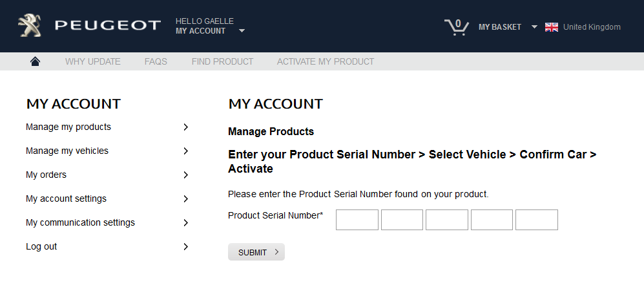The image size is (644, 289).
Task: Click the Peugeot lion logo
Action: coord(30,25)
